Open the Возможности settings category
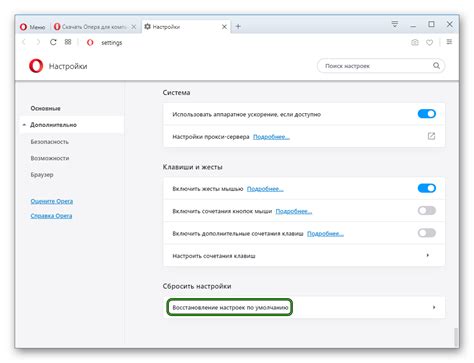 point(50,158)
